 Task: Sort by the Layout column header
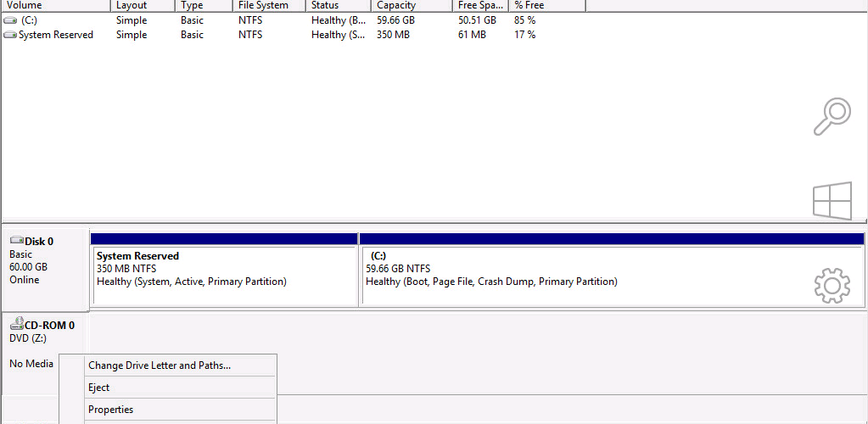pos(143,6)
